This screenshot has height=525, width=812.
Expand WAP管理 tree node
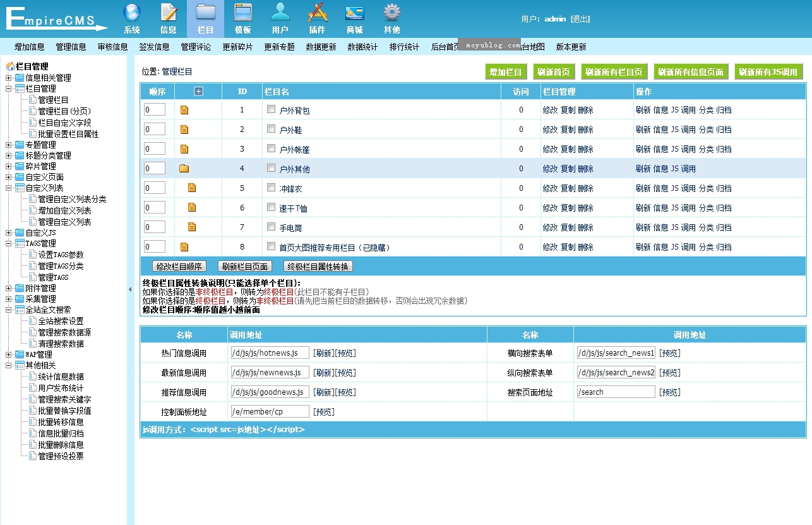point(9,354)
